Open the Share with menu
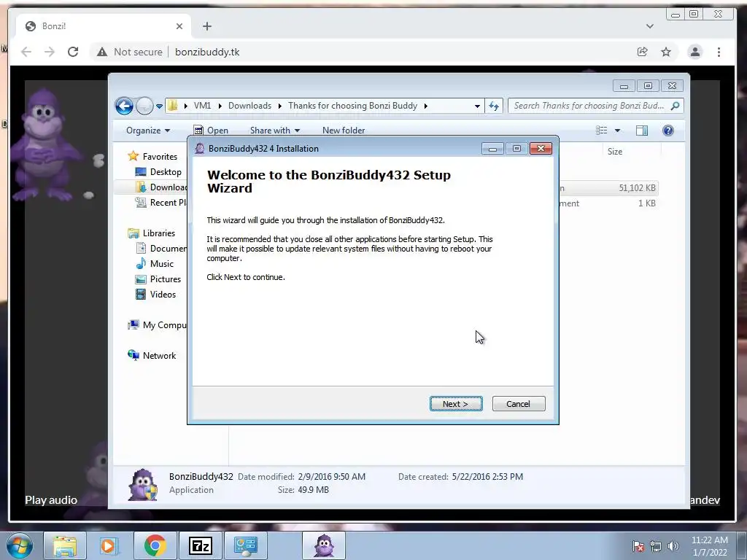Image resolution: width=747 pixels, height=560 pixels. pyautogui.click(x=275, y=131)
